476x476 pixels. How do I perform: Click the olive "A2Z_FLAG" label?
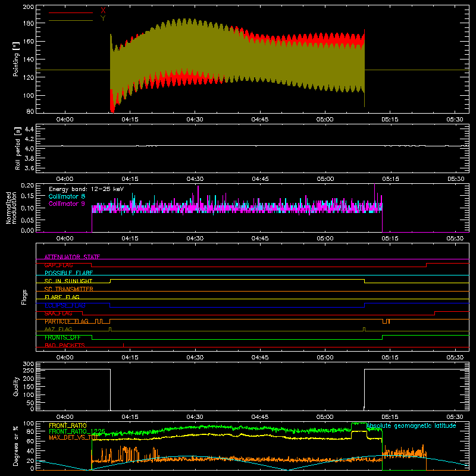click(58, 329)
